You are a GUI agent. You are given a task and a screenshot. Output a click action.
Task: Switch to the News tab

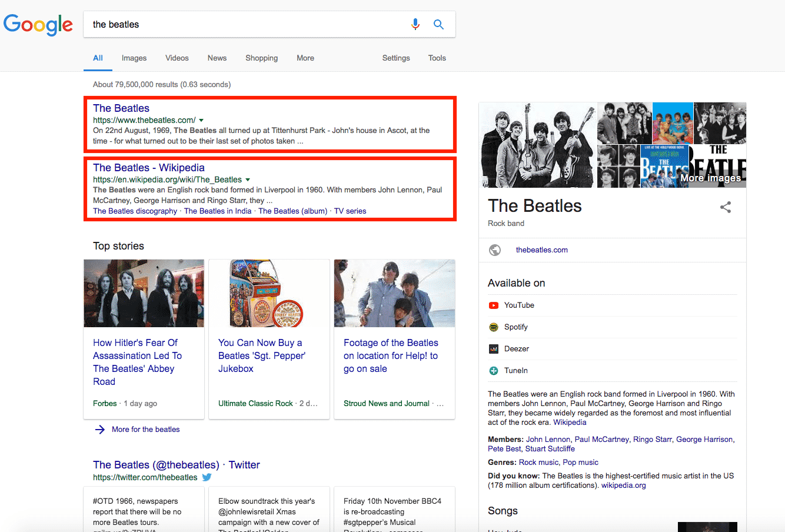(x=217, y=58)
